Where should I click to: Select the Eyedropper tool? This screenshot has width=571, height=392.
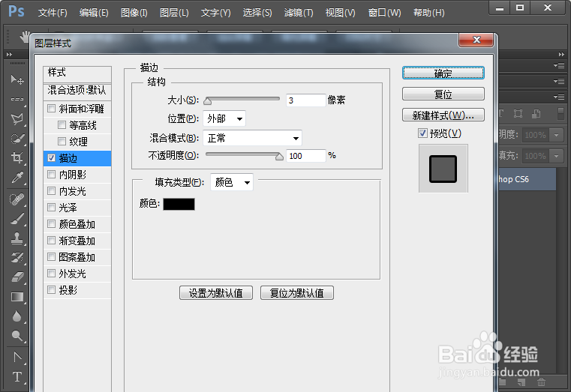click(17, 178)
